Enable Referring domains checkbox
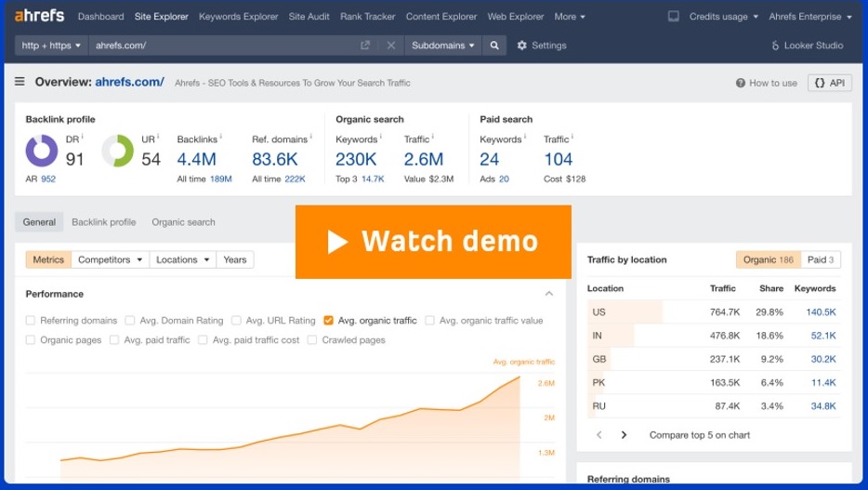 (31, 321)
